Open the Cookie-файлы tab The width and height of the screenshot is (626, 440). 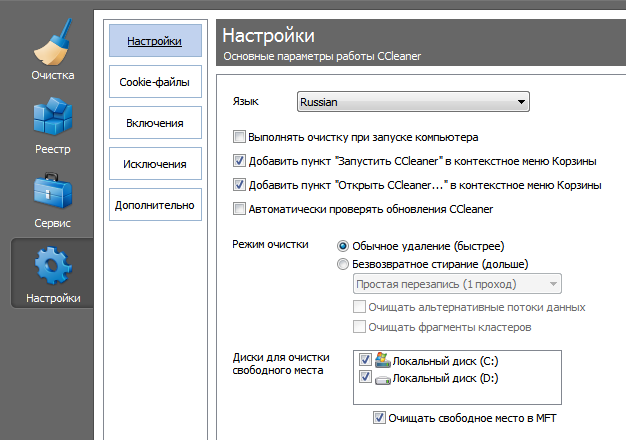155,82
